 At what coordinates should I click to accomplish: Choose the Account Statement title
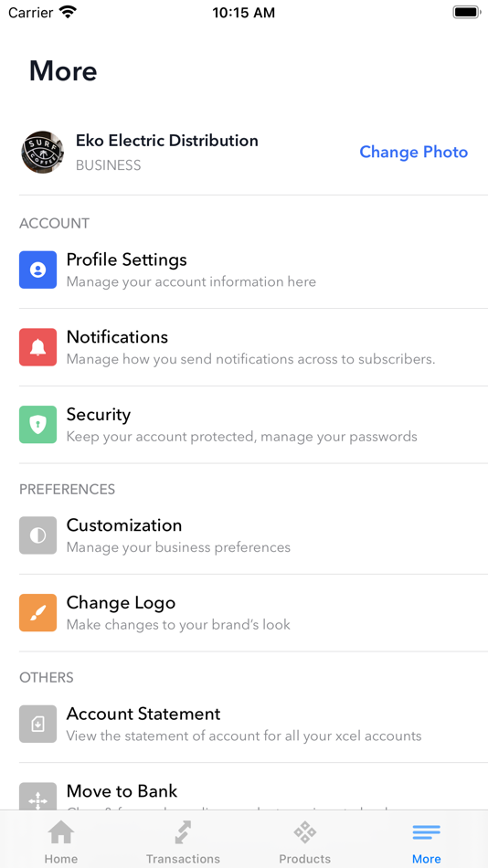[x=143, y=714]
